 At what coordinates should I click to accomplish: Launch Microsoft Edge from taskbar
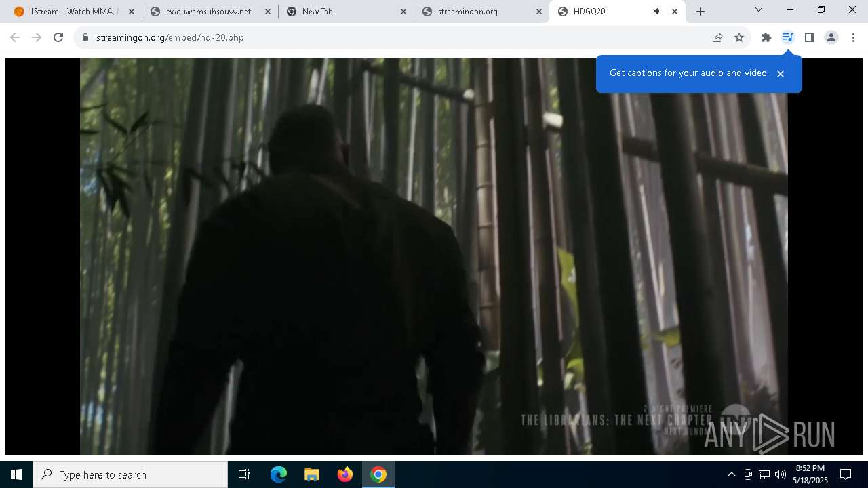pyautogui.click(x=279, y=474)
